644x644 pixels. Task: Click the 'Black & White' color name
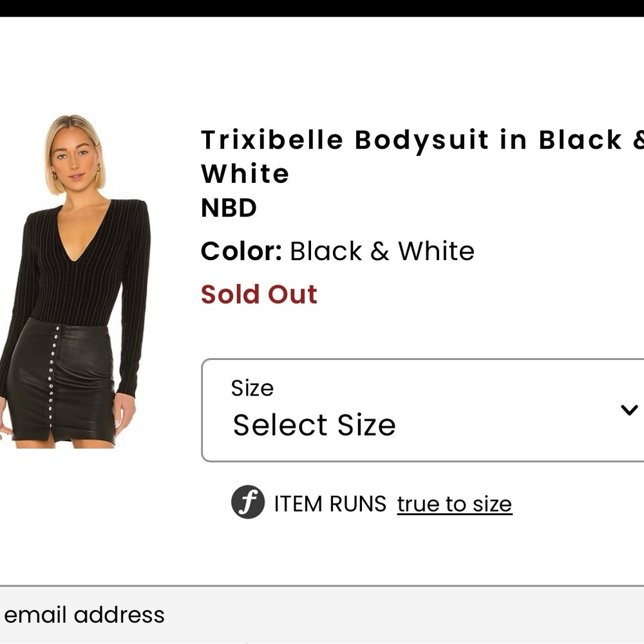tap(381, 251)
